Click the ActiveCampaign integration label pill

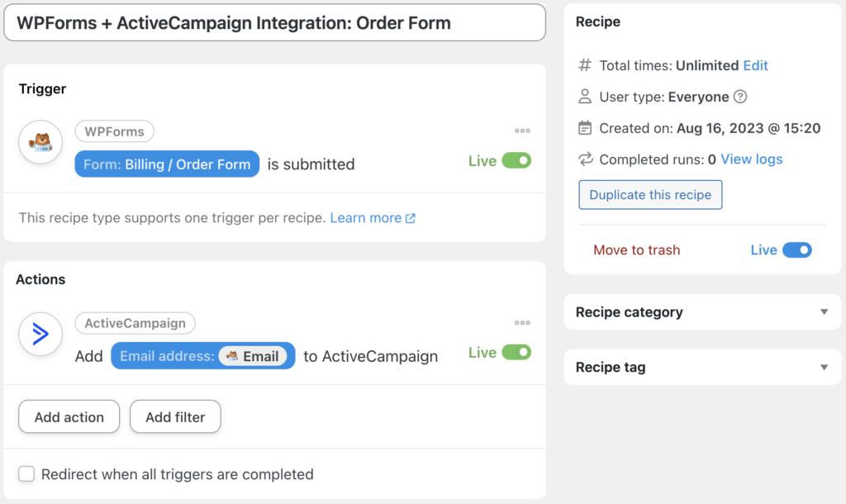tap(135, 323)
